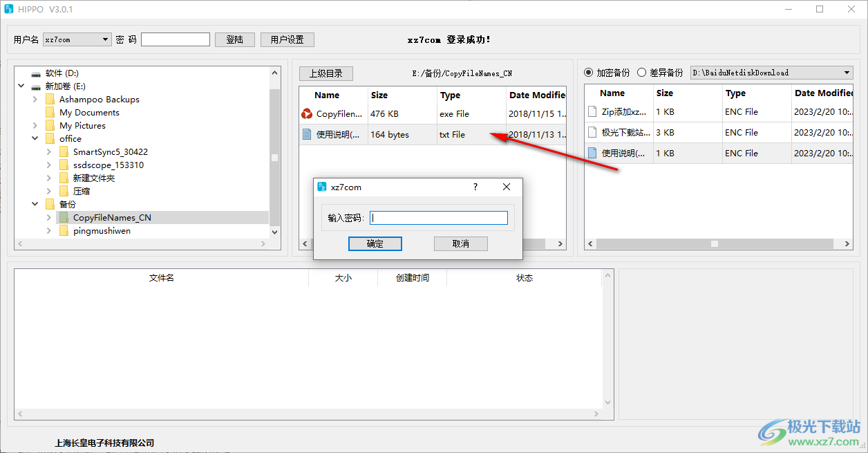Expand the 压缩 folder node

coord(49,192)
